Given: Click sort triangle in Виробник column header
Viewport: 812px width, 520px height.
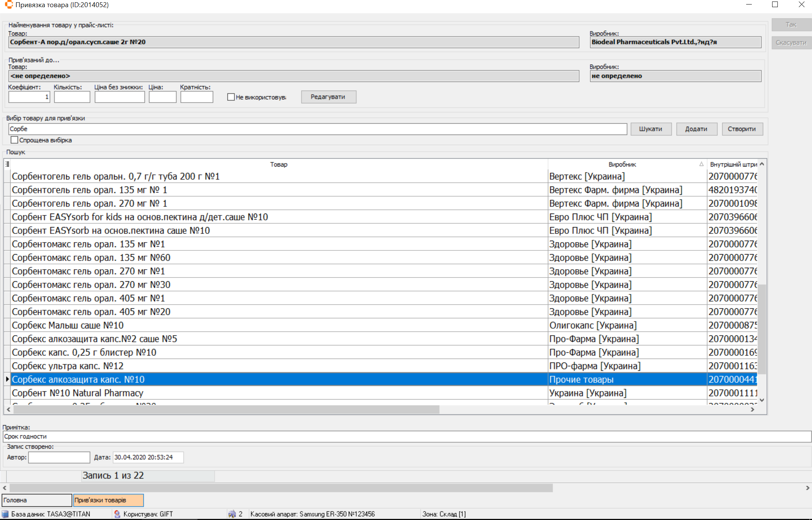Looking at the screenshot, I should pyautogui.click(x=701, y=164).
